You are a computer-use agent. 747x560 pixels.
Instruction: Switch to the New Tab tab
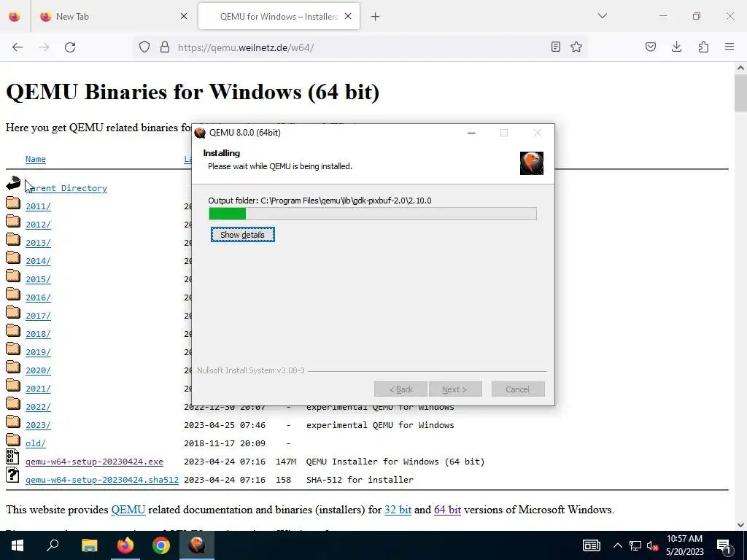pyautogui.click(x=113, y=17)
